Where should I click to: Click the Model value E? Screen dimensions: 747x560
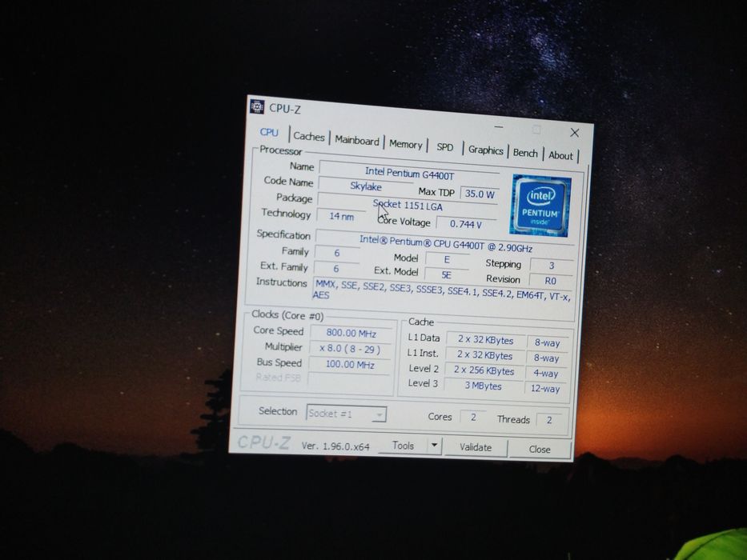[x=447, y=259]
